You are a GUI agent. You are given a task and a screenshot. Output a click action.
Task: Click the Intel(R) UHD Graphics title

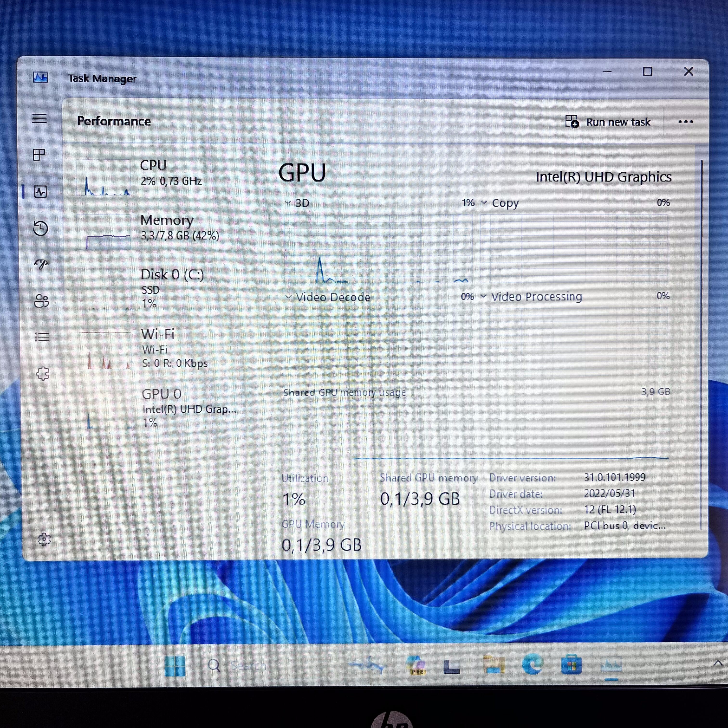[604, 177]
